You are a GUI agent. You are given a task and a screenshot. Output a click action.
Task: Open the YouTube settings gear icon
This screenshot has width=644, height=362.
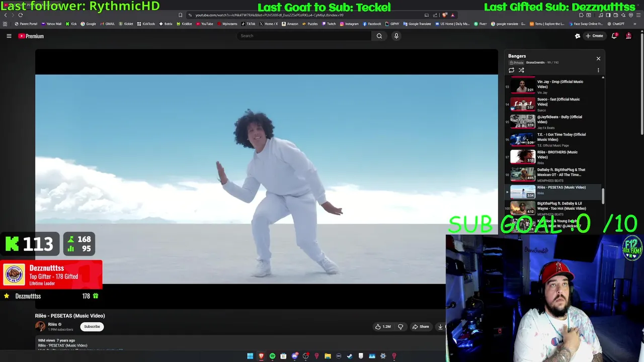coord(578,36)
